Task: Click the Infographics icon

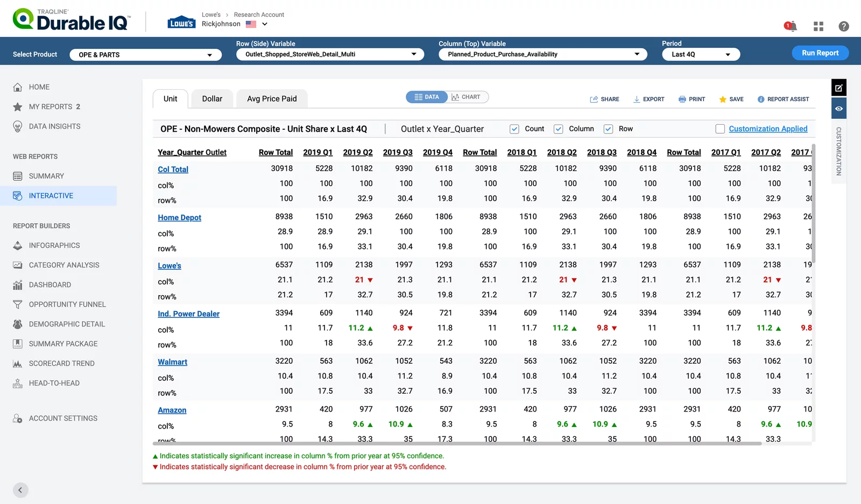Action: pyautogui.click(x=18, y=245)
